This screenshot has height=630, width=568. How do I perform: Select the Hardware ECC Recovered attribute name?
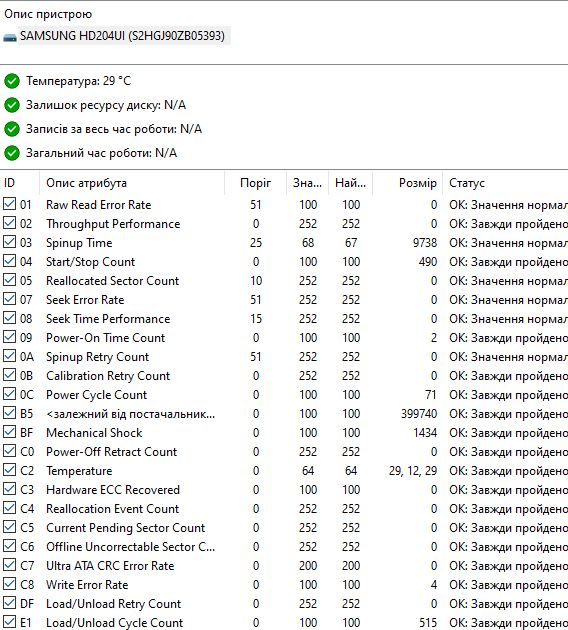[x=112, y=490]
